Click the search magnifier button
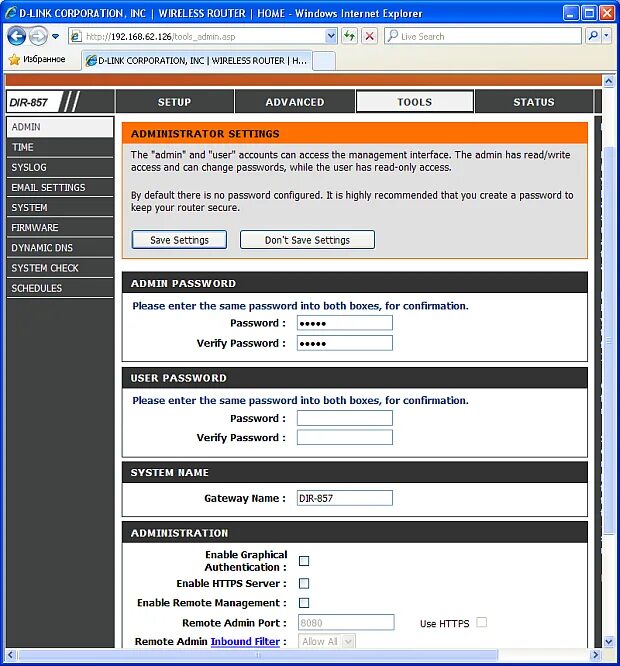Screen dimensions: 620x666 (x=593, y=36)
